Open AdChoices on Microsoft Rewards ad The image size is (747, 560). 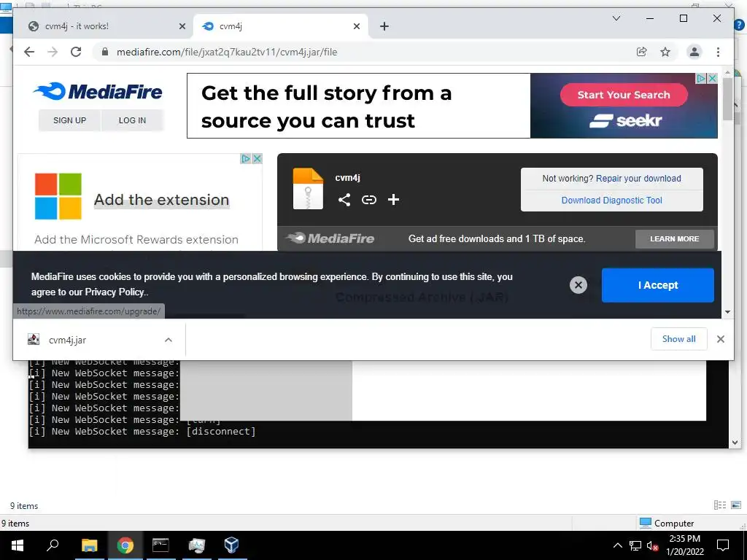click(246, 158)
